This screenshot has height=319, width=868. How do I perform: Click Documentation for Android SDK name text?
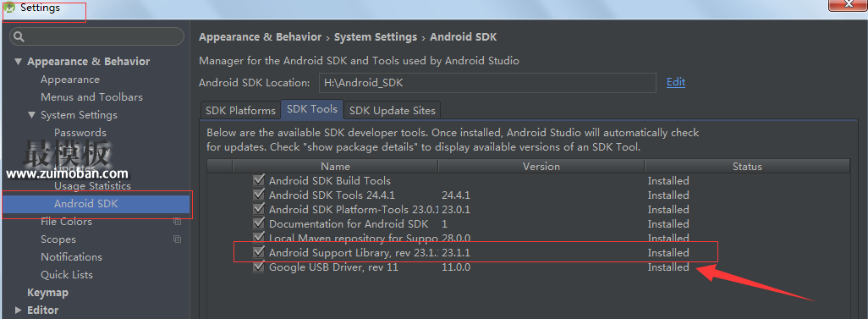(x=349, y=223)
